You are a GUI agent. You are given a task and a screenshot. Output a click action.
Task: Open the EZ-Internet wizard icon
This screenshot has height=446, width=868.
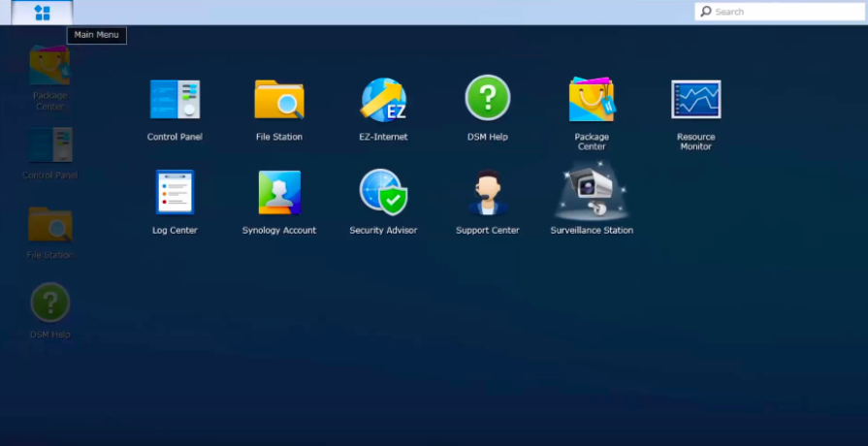point(384,100)
